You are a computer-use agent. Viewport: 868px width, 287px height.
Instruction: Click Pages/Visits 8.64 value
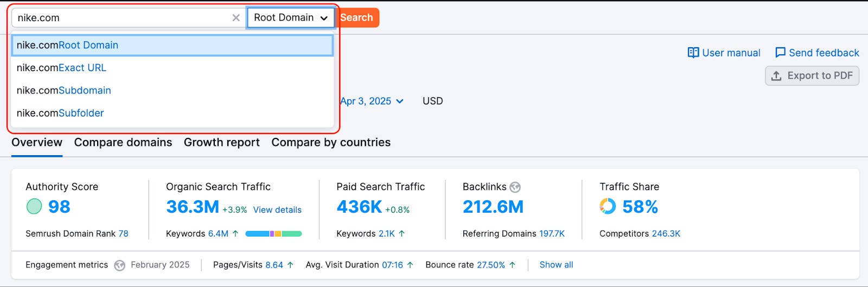pos(274,265)
